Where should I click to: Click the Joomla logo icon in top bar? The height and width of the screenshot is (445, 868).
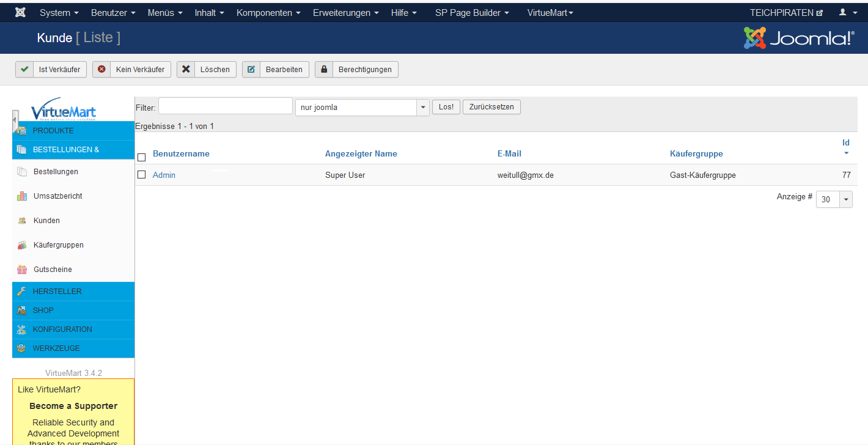coord(20,12)
